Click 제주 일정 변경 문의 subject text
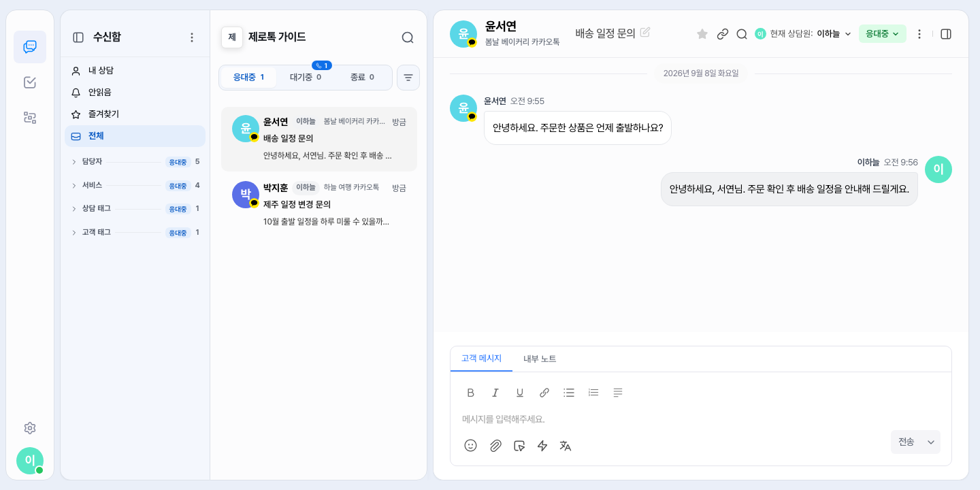Screen dimensions: 980x490 pyautogui.click(x=297, y=204)
